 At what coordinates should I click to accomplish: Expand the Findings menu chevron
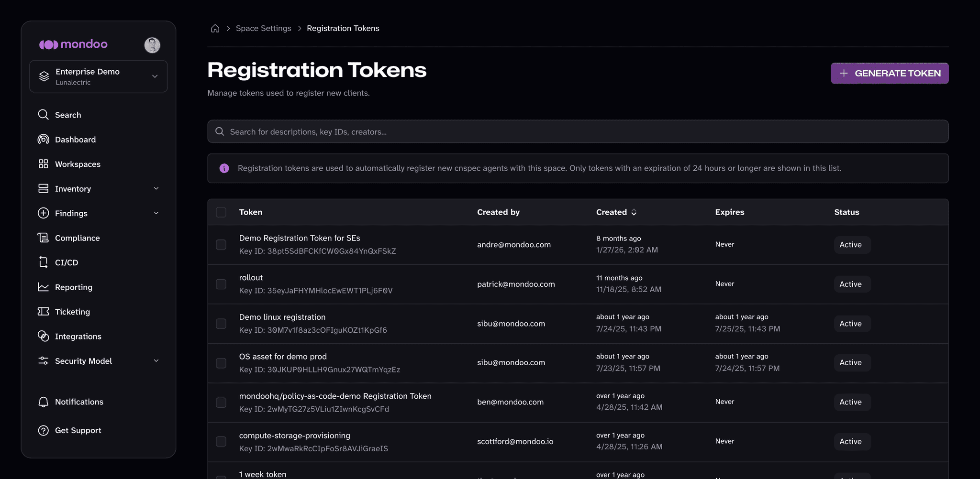[x=156, y=213]
